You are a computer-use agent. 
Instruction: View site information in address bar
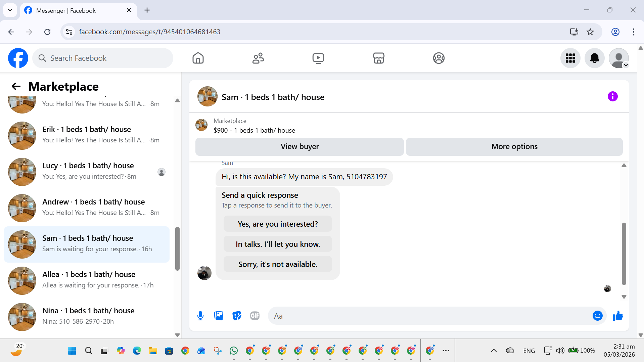69,32
